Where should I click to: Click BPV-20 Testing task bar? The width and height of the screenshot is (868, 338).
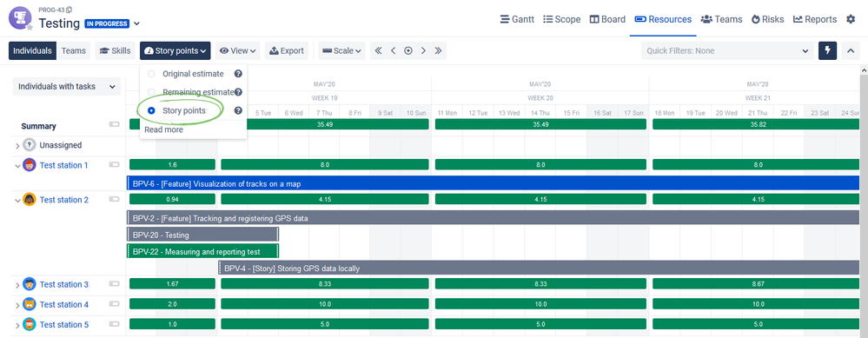click(x=202, y=235)
